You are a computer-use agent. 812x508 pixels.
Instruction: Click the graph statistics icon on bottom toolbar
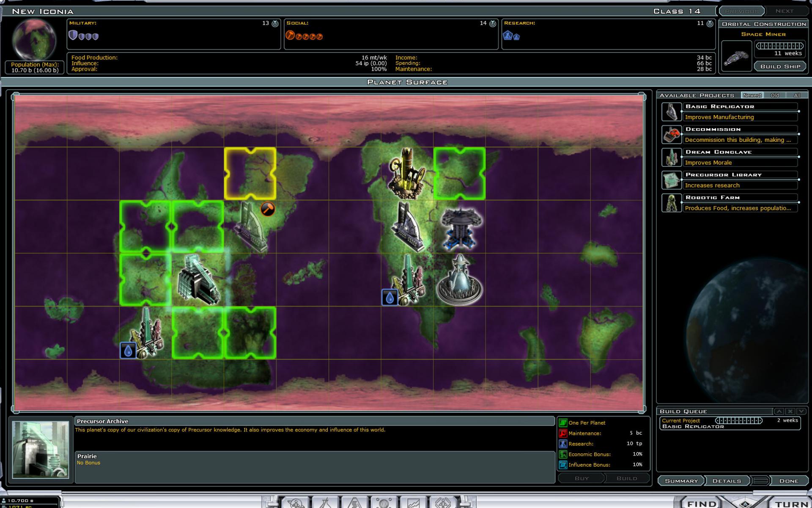pyautogui.click(x=414, y=504)
